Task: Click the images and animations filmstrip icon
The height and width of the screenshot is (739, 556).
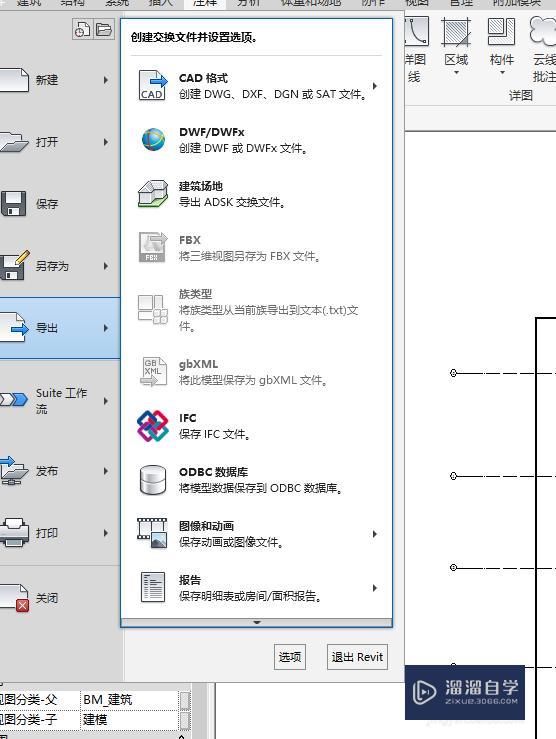Action: [x=152, y=534]
